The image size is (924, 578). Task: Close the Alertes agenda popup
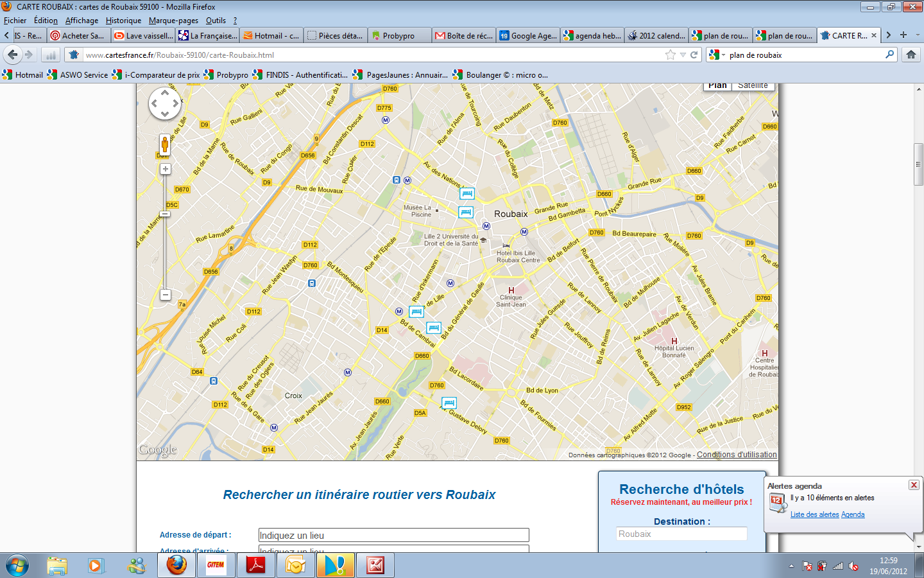pyautogui.click(x=914, y=485)
